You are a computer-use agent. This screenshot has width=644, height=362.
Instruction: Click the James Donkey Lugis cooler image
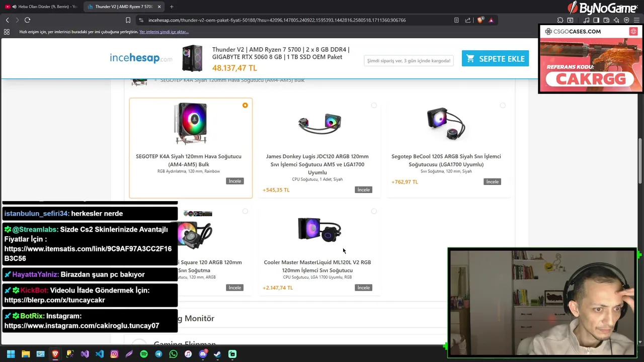point(319,123)
